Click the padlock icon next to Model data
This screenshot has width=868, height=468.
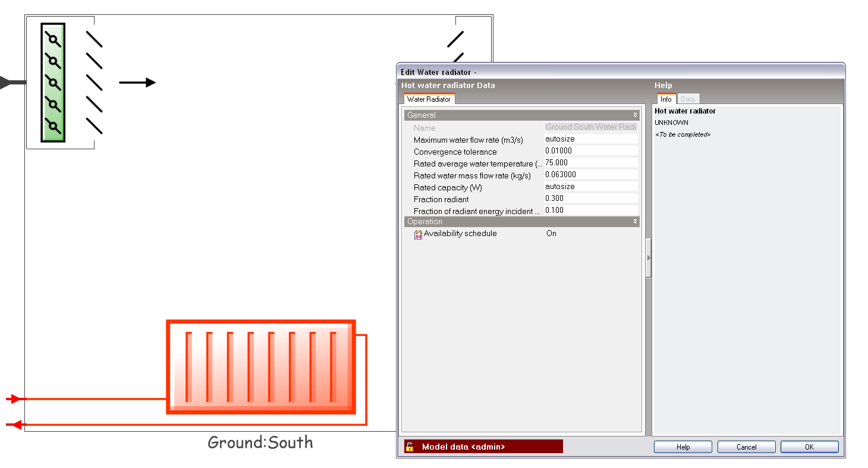coord(410,447)
